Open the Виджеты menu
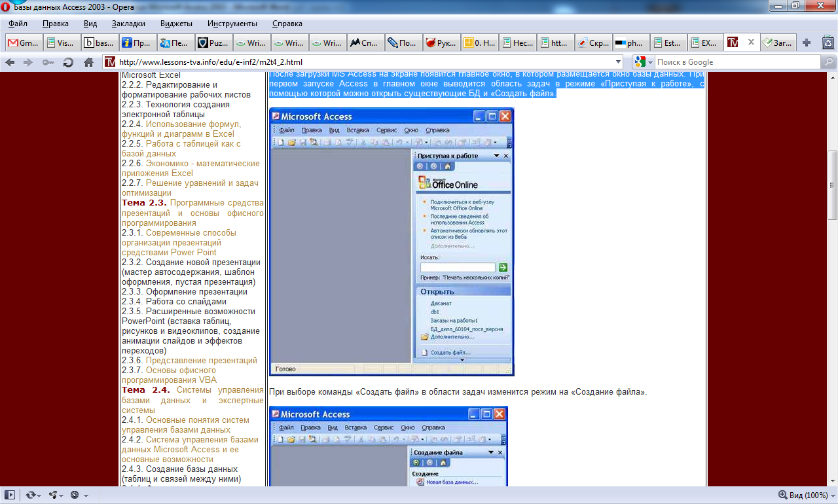Viewport: 838px width, 504px height. (x=176, y=24)
